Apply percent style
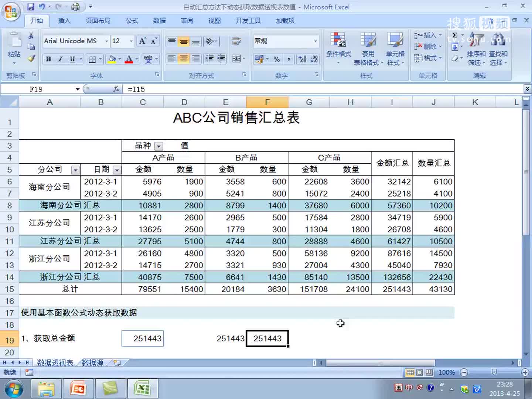The width and height of the screenshot is (532, 399). (x=276, y=59)
